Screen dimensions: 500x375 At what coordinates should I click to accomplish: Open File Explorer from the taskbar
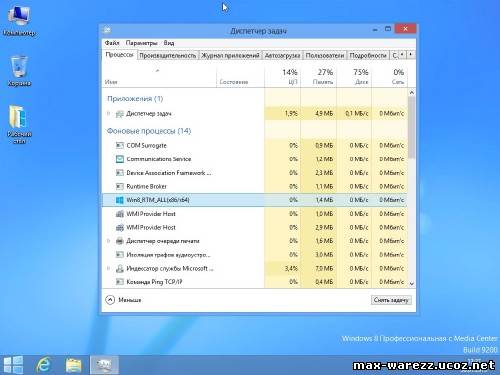[74, 365]
